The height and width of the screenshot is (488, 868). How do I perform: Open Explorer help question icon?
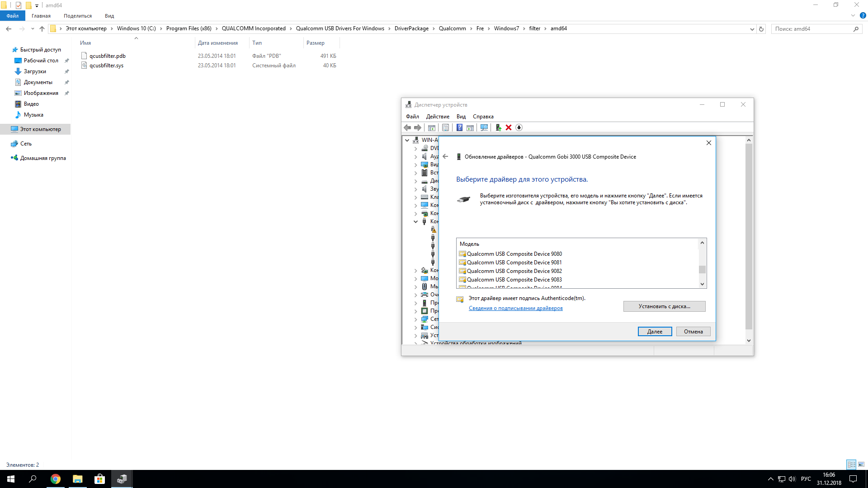click(x=863, y=15)
